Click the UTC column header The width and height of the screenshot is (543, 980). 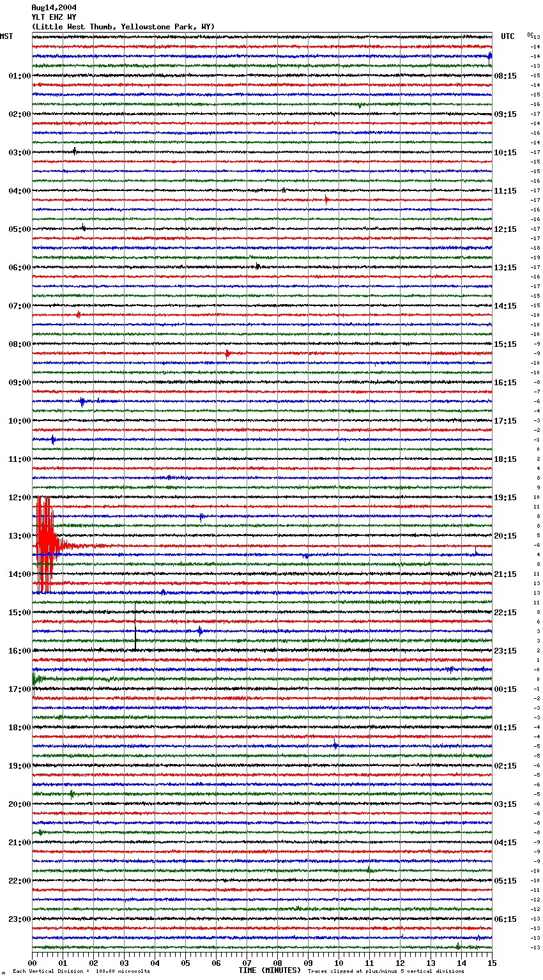507,36
